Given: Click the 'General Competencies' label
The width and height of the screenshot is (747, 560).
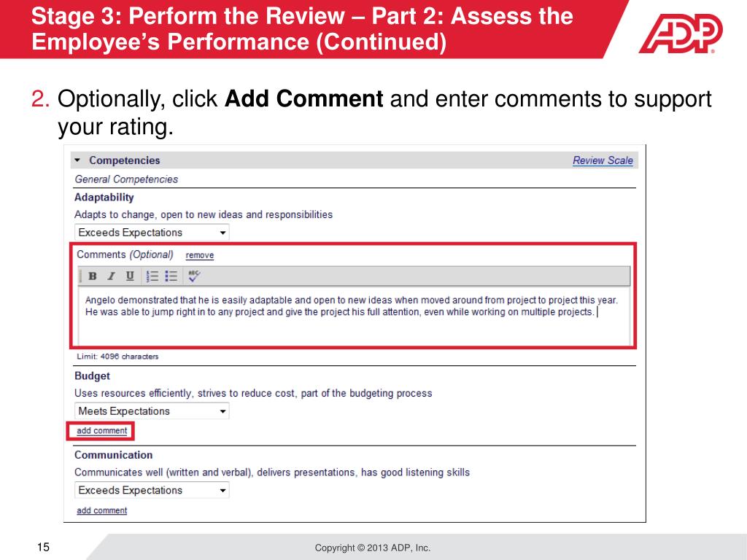Looking at the screenshot, I should 126,179.
